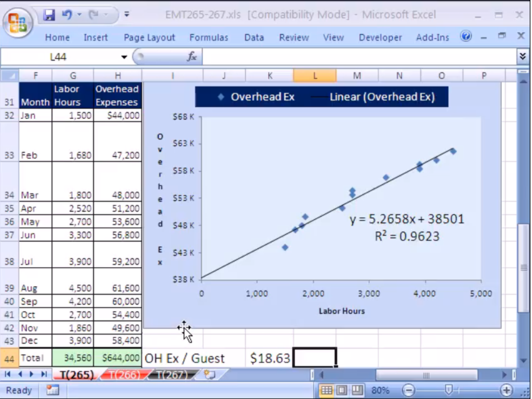532x399 pixels.
Task: Click the Dec overhead cell 58,400
Action: coord(117,341)
